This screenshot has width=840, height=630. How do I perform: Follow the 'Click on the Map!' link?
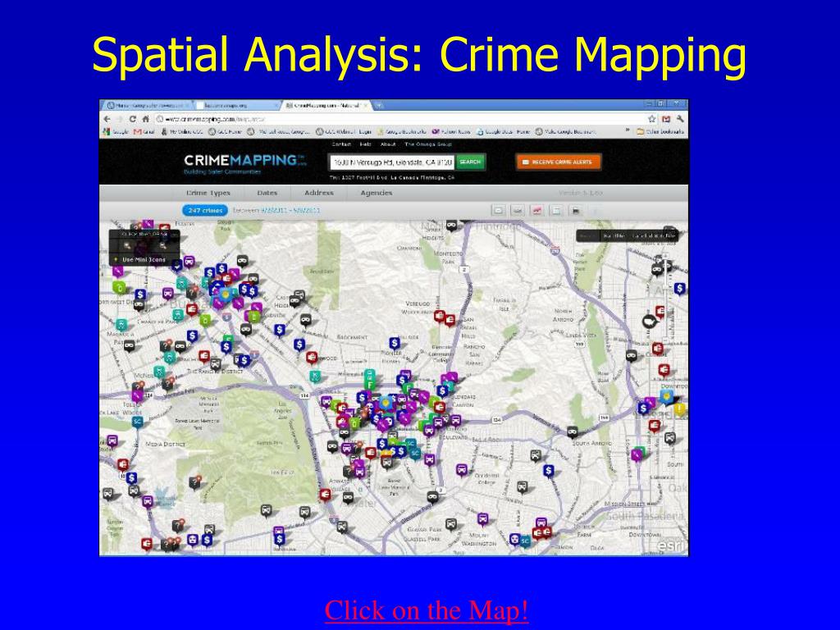click(x=427, y=610)
